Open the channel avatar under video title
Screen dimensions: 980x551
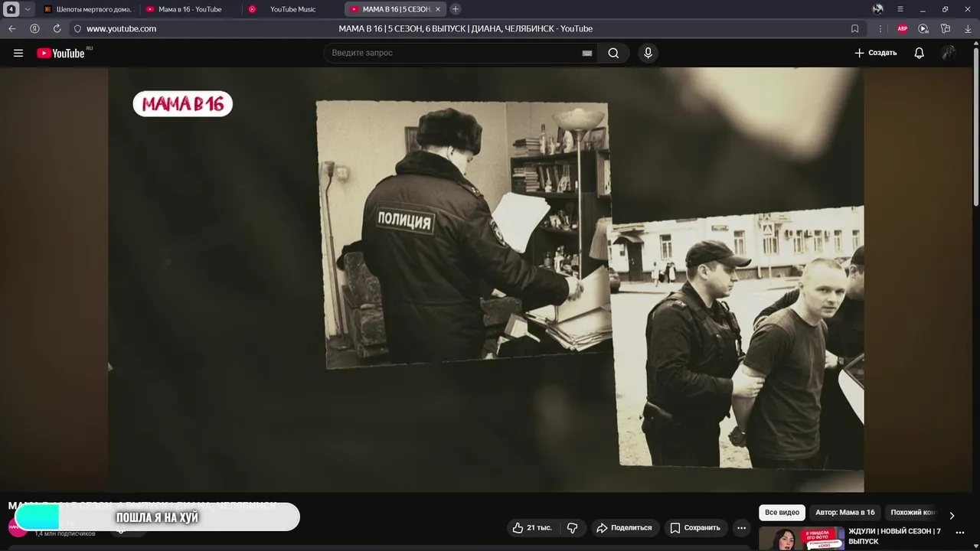pos(17,527)
